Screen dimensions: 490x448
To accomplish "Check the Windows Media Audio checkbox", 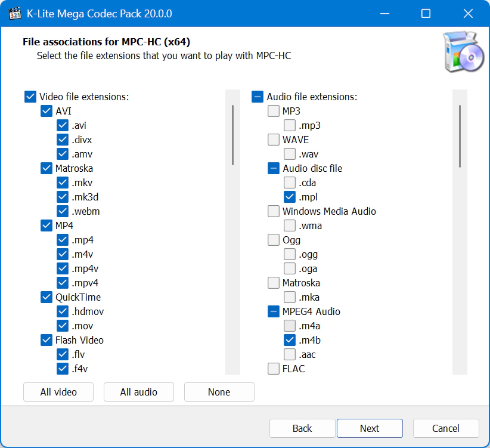I will (x=274, y=211).
